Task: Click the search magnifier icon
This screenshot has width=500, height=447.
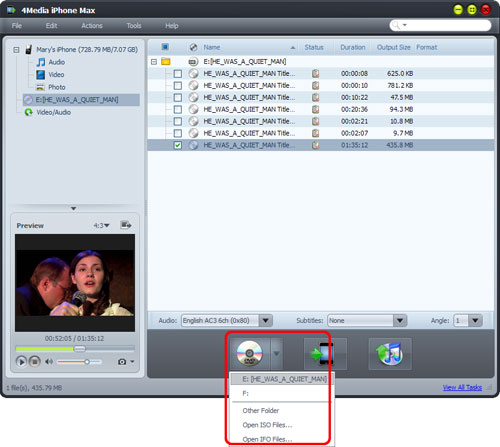Action: (x=396, y=25)
